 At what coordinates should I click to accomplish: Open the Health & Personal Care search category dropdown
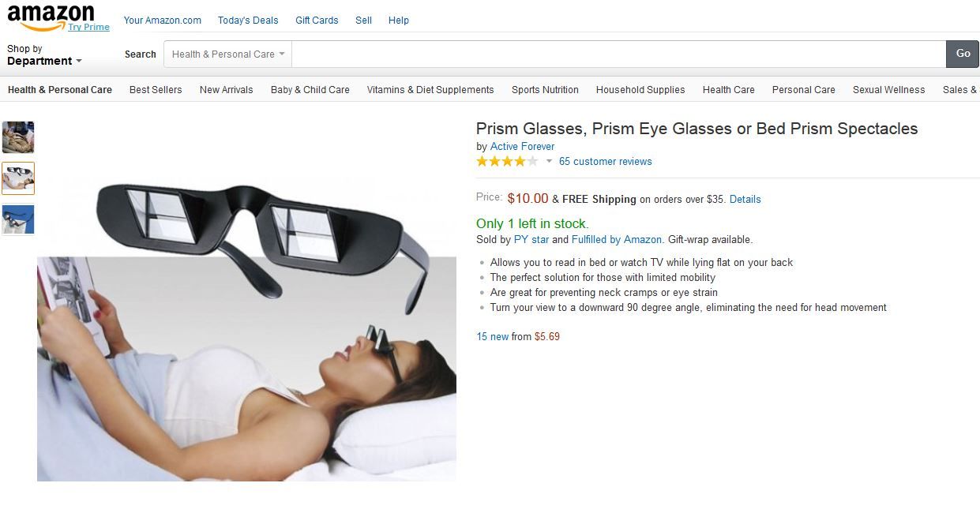(x=228, y=54)
